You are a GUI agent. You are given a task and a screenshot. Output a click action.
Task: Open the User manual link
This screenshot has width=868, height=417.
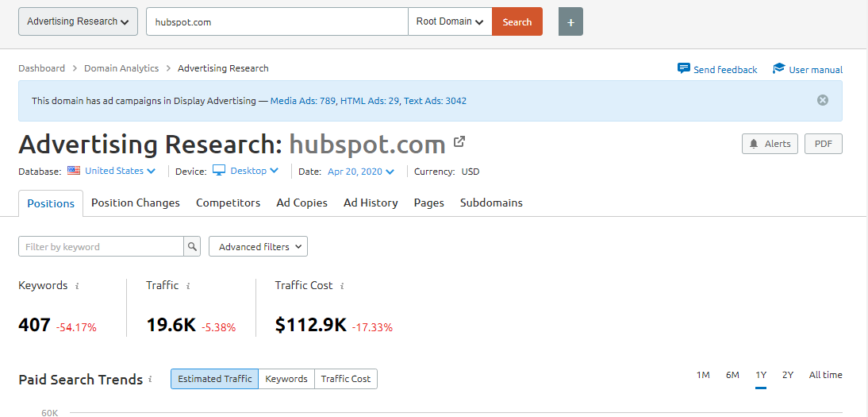(816, 69)
